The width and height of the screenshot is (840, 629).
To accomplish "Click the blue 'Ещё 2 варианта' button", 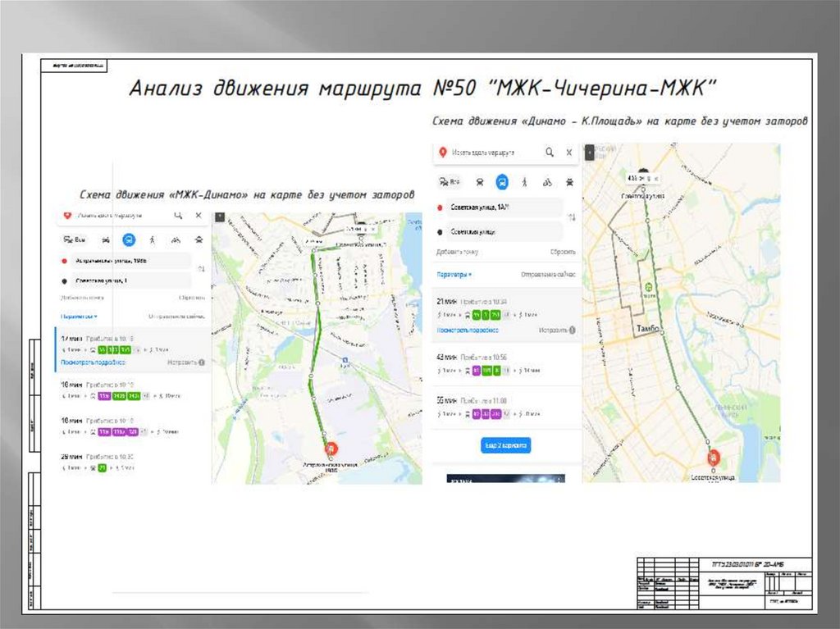I will pyautogui.click(x=505, y=445).
